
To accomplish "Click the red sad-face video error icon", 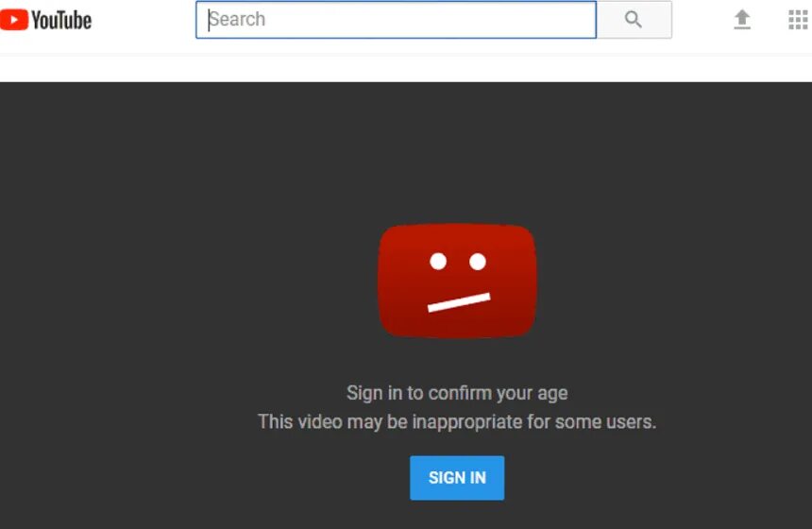I will [457, 281].
